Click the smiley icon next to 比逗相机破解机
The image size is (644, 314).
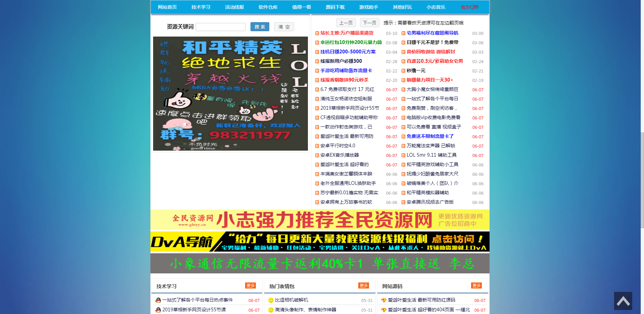270,300
